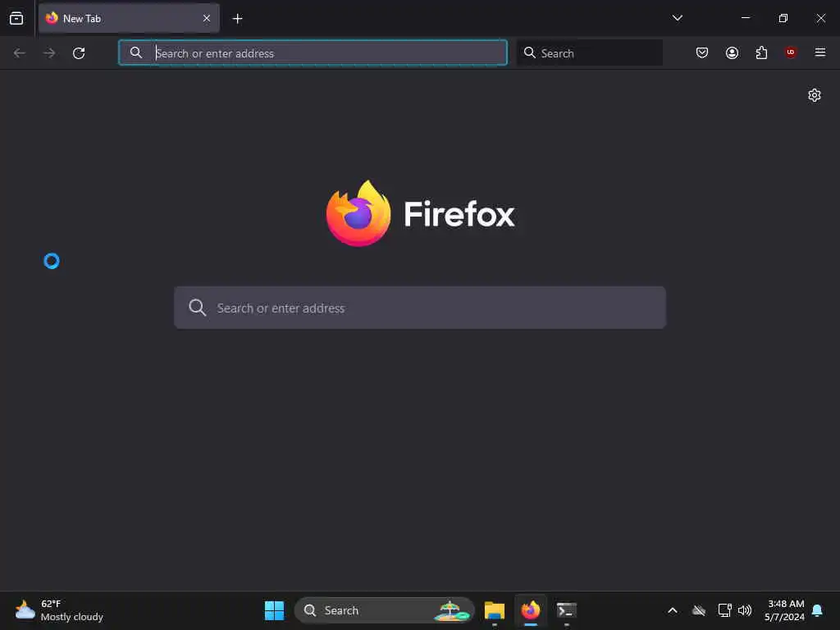Click magnifier in page search field
The width and height of the screenshot is (840, 630).
coord(197,308)
